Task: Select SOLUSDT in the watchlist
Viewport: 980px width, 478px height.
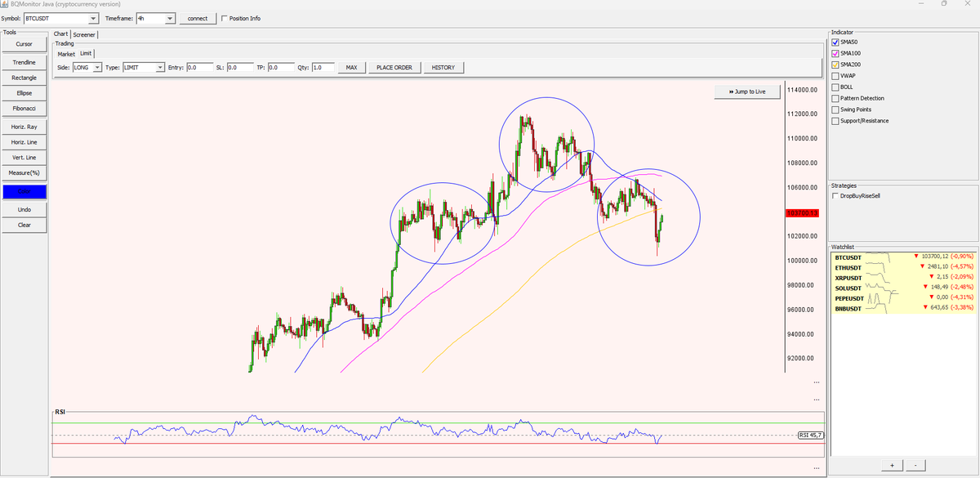Action: click(903, 288)
